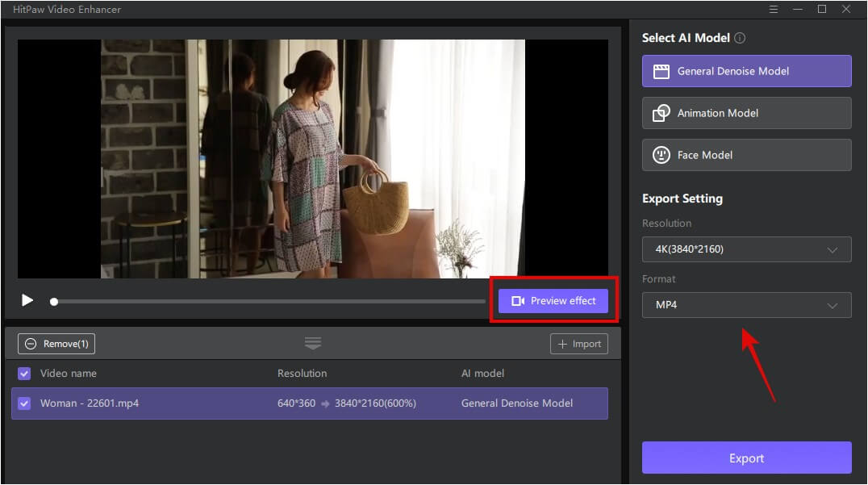Click the Remove(1) button
The width and height of the screenshot is (868, 485).
[56, 344]
